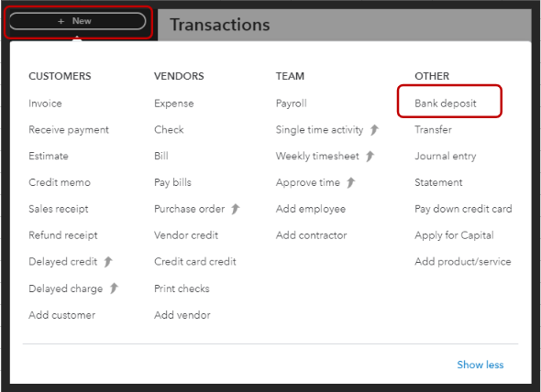
Task: Open Receive payment option
Action: pyautogui.click(x=69, y=130)
